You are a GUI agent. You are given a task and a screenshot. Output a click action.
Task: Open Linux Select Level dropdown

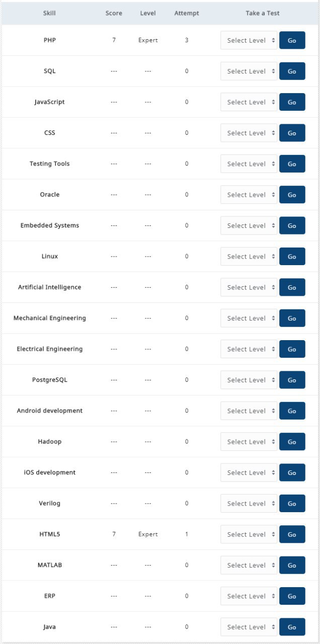[x=249, y=257]
